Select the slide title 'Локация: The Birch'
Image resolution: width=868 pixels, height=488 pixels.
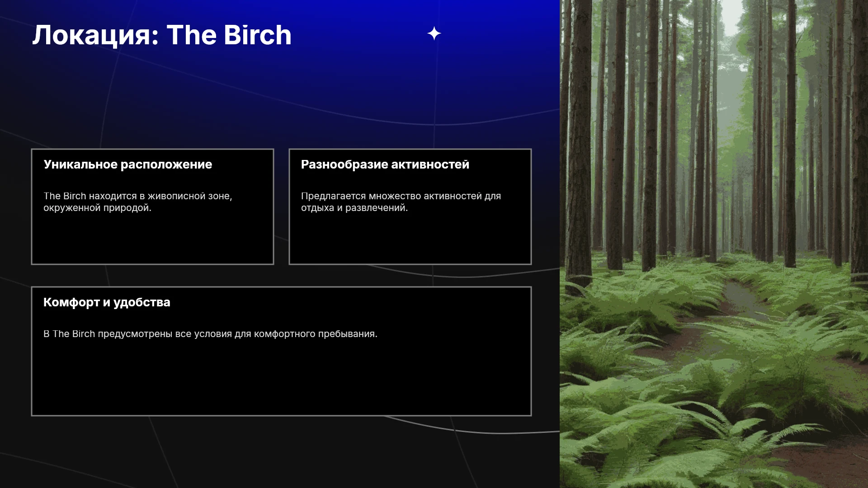(162, 35)
